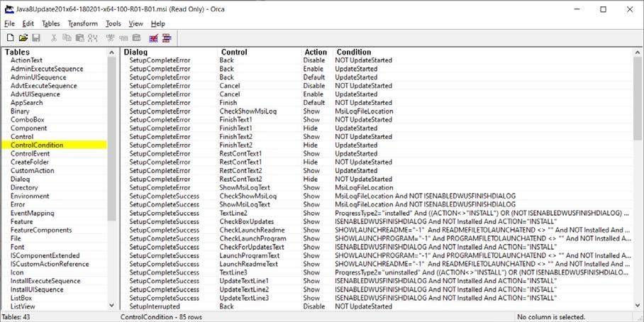This screenshot has height=322, width=644.
Task: Click the Find binoculars toolbar icon
Action: click(x=93, y=38)
